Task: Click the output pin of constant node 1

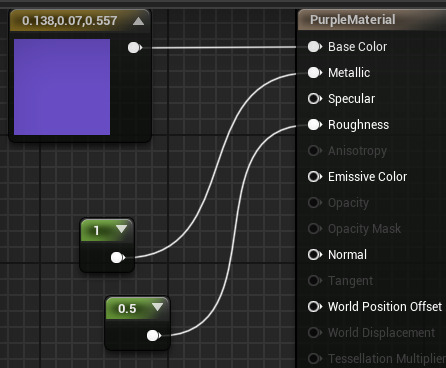Action: point(118,257)
